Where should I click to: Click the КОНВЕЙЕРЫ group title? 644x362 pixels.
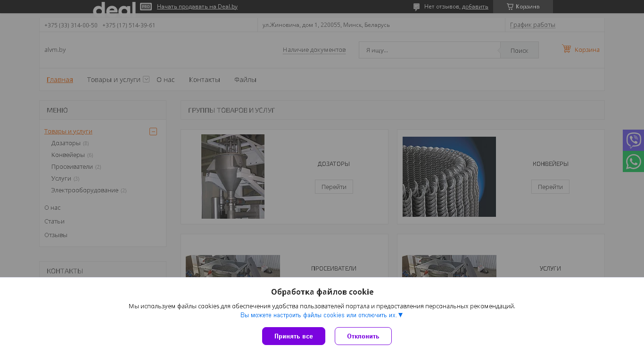tap(550, 164)
